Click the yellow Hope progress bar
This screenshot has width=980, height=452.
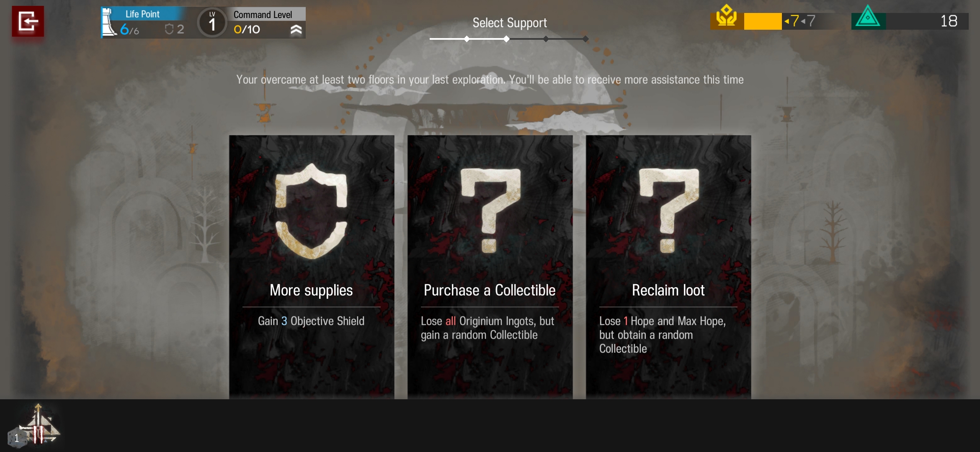pyautogui.click(x=763, y=21)
